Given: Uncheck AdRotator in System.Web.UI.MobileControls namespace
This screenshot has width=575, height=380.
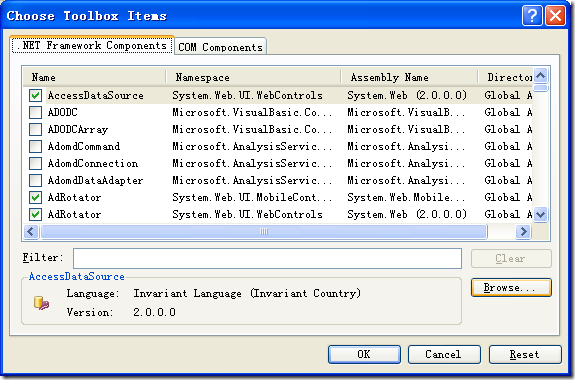Looking at the screenshot, I should pyautogui.click(x=36, y=197).
